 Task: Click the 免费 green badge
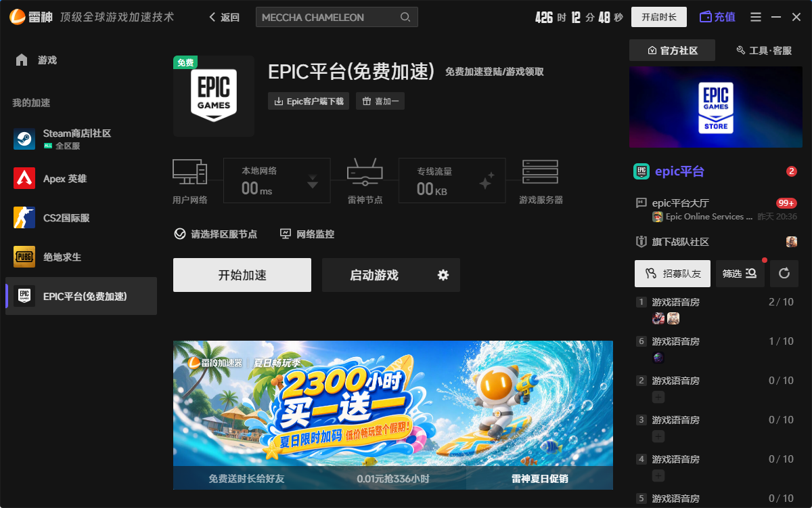[185, 62]
